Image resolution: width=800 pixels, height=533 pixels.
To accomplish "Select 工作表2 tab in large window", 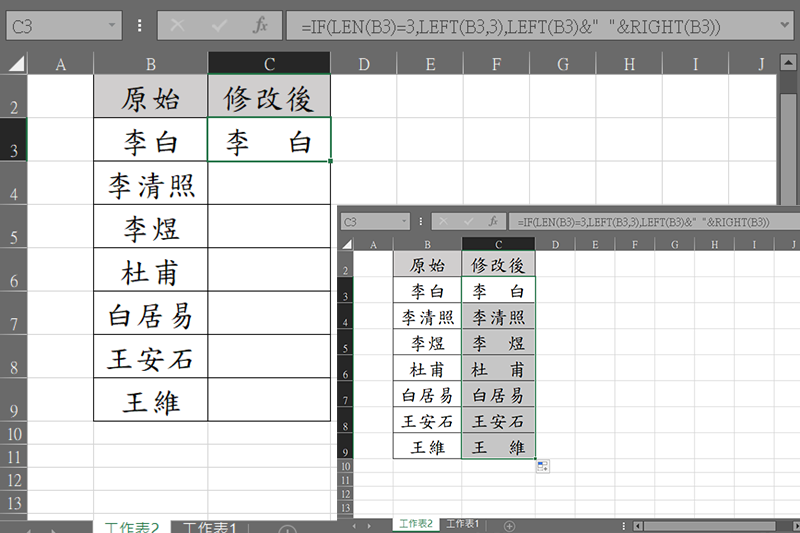I will (x=132, y=527).
